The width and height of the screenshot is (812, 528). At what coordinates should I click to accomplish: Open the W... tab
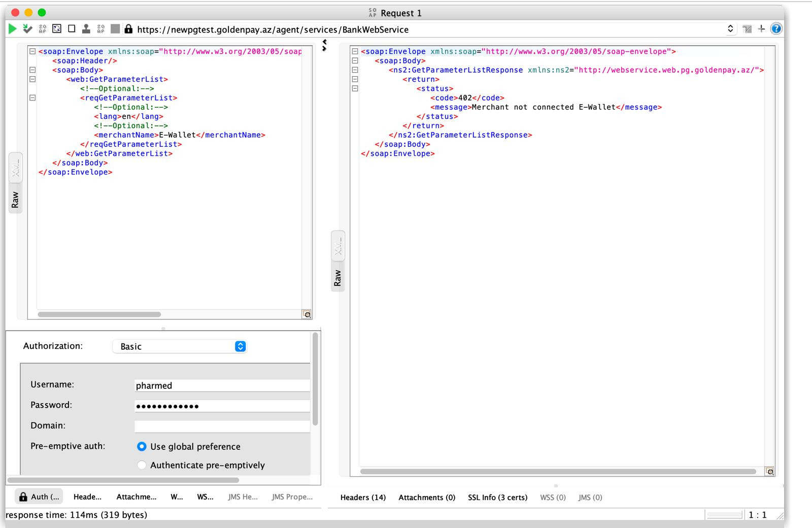click(x=177, y=497)
